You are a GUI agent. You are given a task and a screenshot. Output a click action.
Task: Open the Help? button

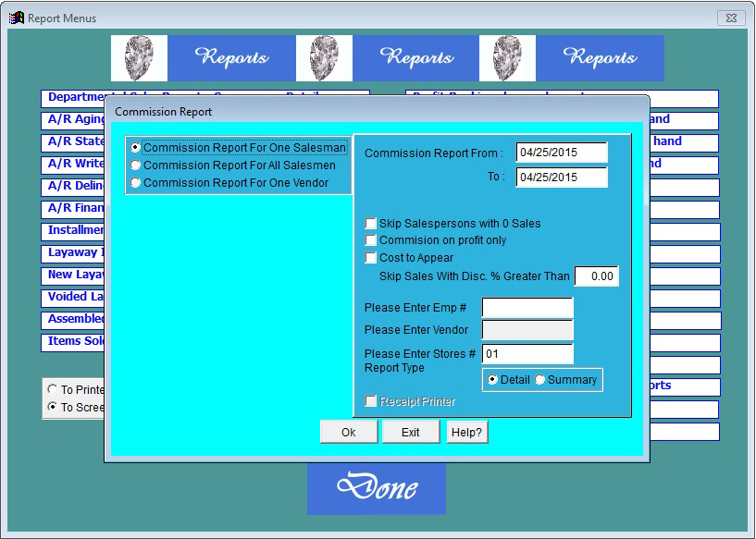click(467, 433)
